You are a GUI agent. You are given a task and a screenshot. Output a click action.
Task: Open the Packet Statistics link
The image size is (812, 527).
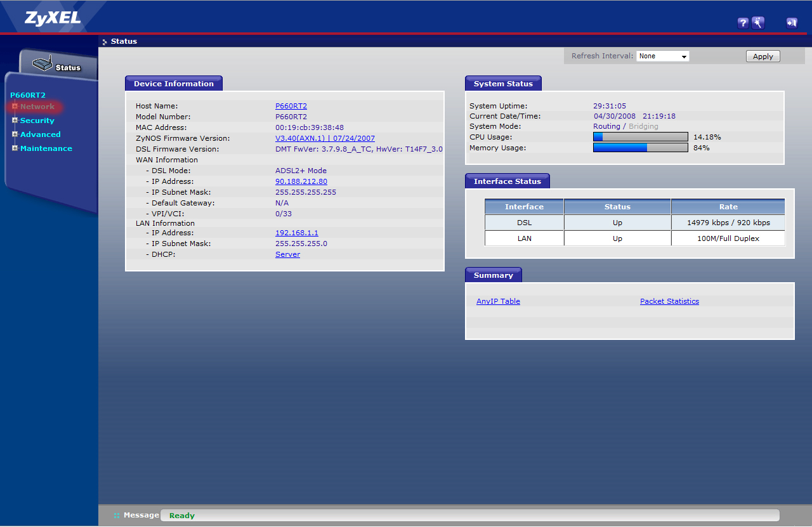click(669, 301)
